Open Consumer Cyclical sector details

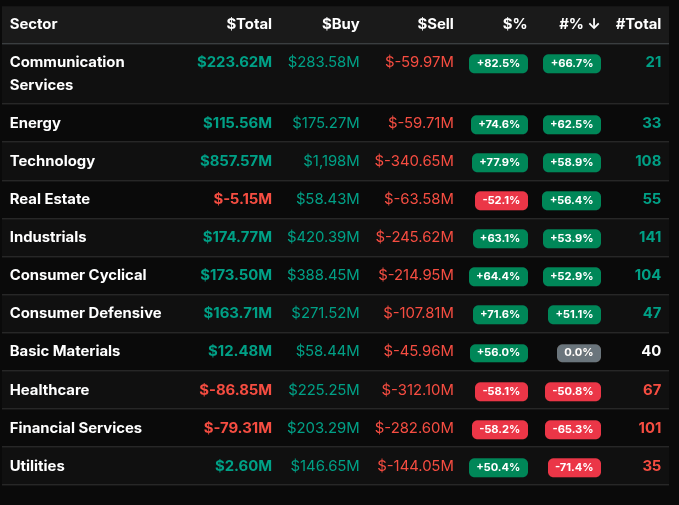(x=78, y=275)
